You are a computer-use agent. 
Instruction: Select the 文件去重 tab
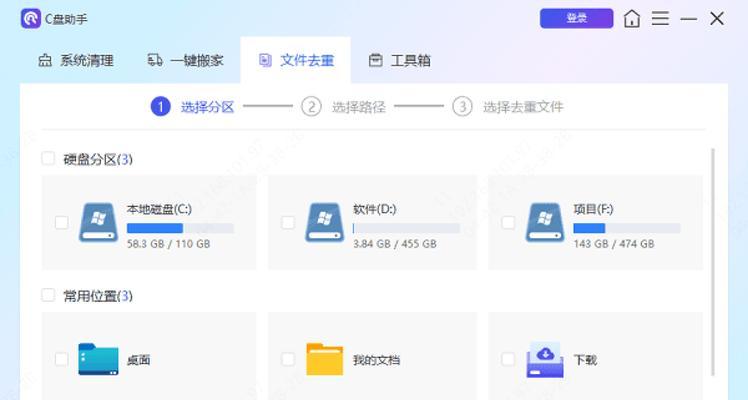pos(296,61)
